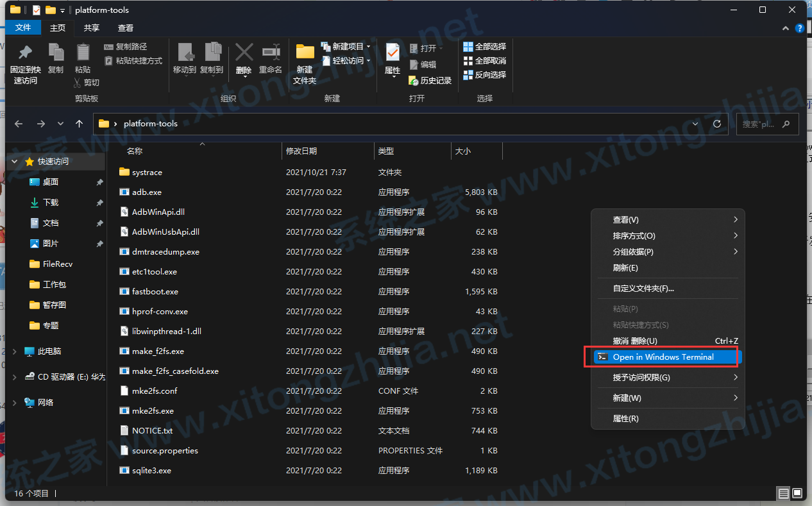Open 历史记录 (History) in the ribbon
The height and width of the screenshot is (506, 812).
(431, 80)
